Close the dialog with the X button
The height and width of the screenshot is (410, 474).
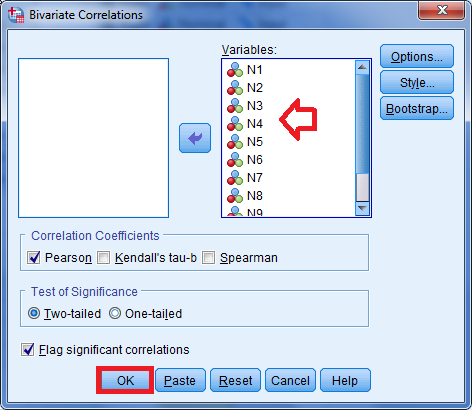442,10
